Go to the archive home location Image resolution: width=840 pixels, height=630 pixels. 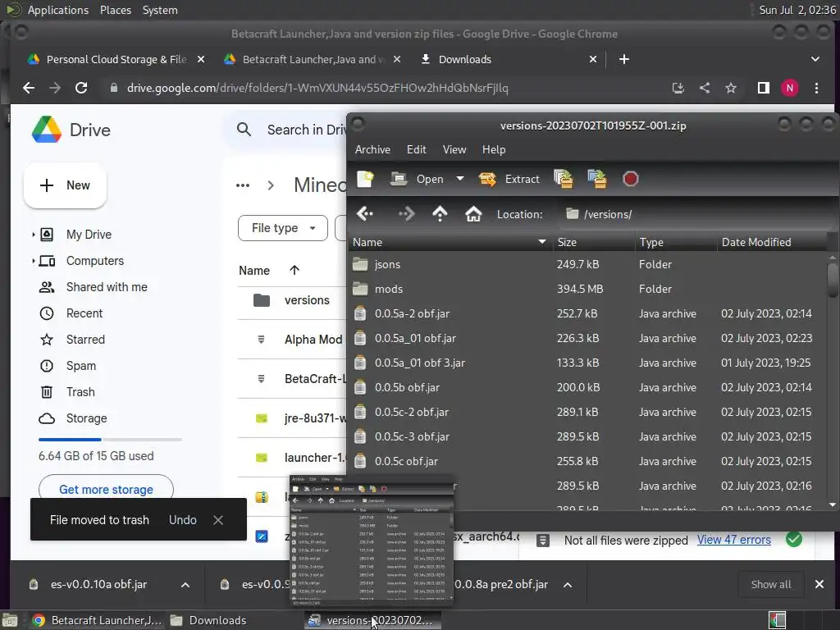(473, 214)
